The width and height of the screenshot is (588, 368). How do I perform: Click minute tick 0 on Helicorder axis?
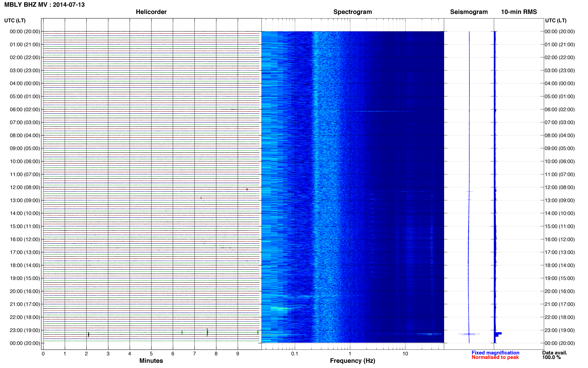point(43,354)
